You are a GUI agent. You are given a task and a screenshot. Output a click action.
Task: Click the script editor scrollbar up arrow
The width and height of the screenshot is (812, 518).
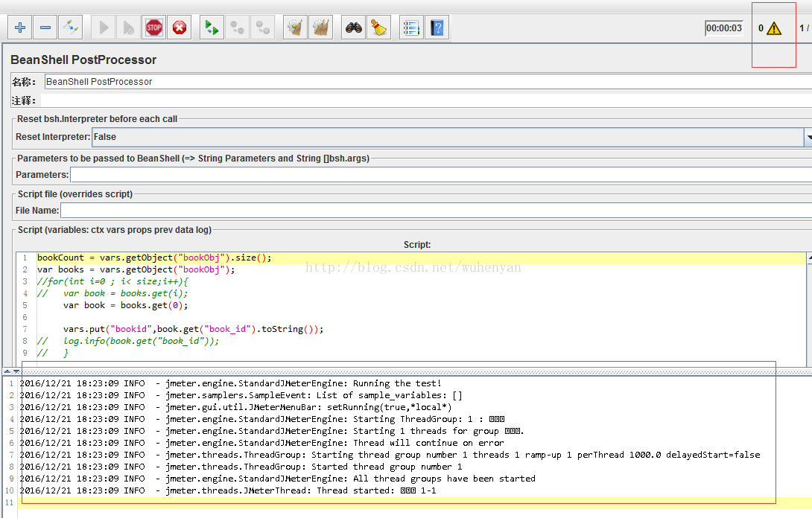click(x=810, y=258)
